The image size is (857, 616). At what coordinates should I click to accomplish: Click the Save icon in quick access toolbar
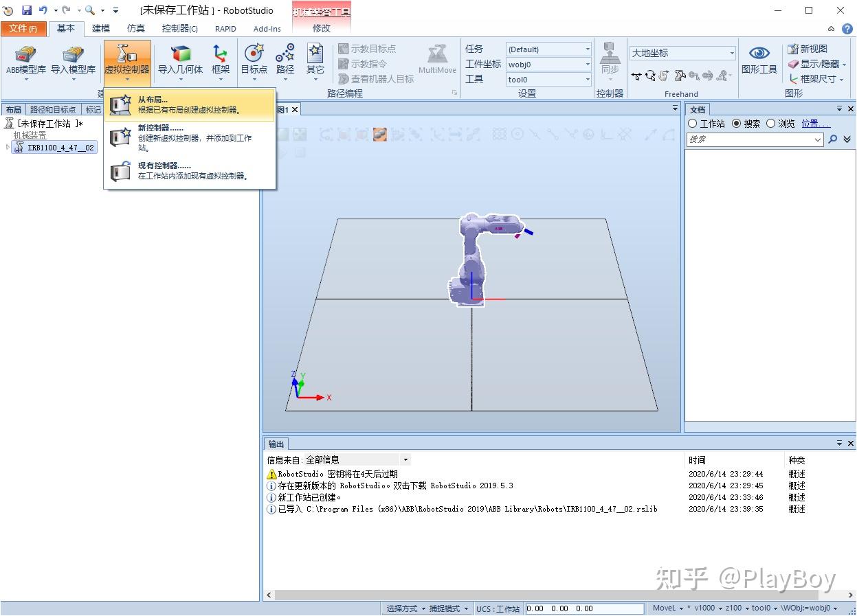coord(26,9)
